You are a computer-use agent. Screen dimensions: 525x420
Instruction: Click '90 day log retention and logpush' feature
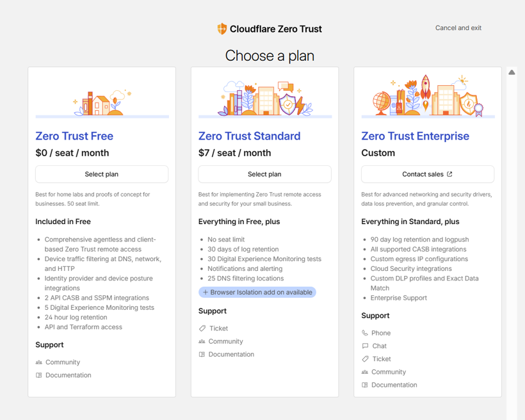[419, 239]
